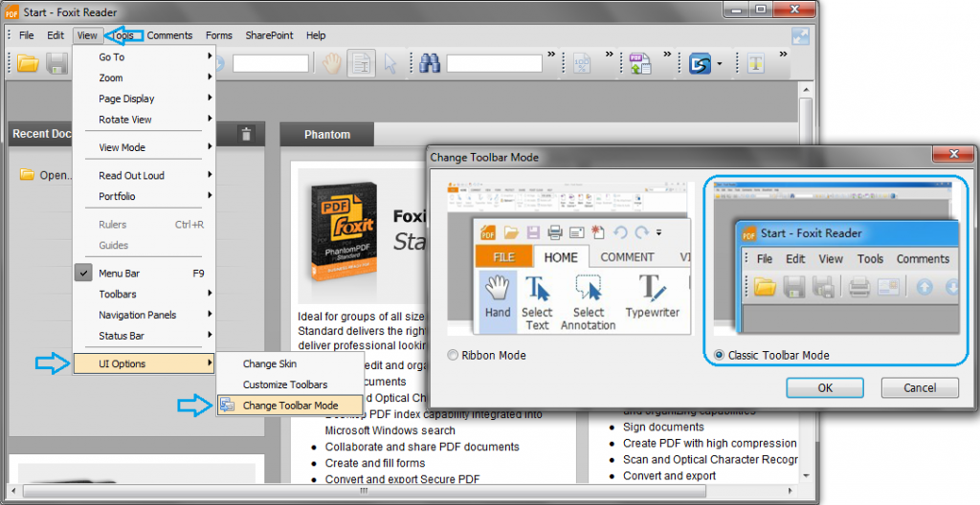
Task: Expand the Go To submenu
Action: pyautogui.click(x=145, y=56)
